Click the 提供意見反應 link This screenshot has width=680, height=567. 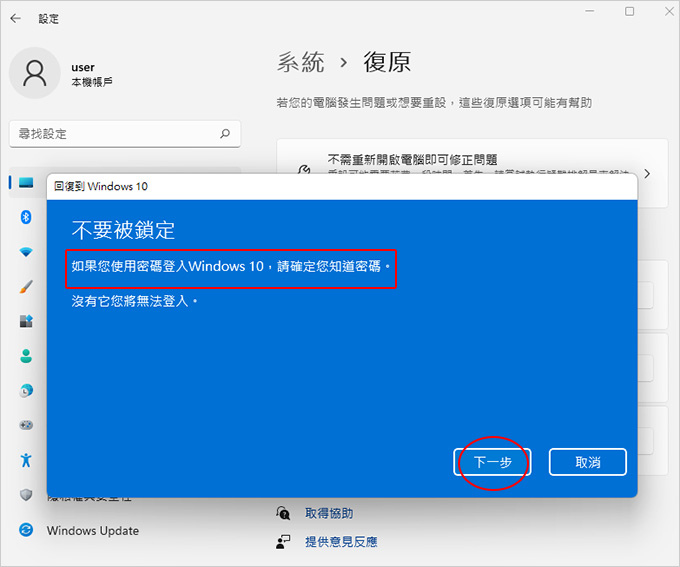tap(341, 541)
